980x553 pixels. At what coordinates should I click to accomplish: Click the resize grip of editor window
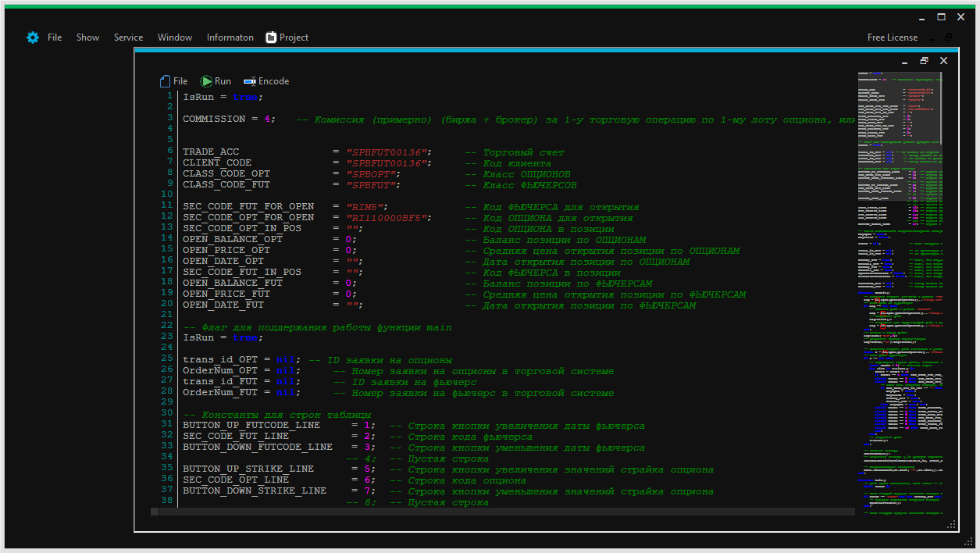click(951, 525)
